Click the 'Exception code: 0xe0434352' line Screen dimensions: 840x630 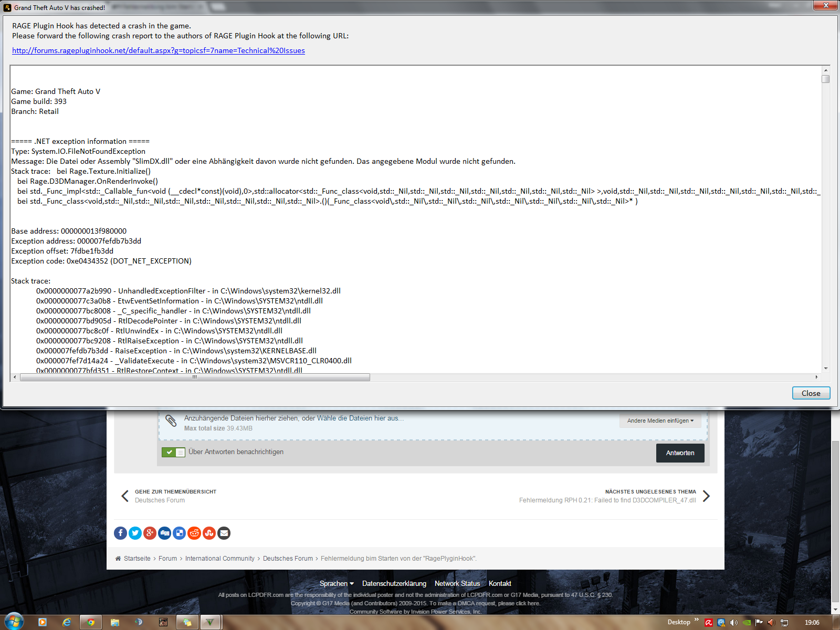click(101, 261)
